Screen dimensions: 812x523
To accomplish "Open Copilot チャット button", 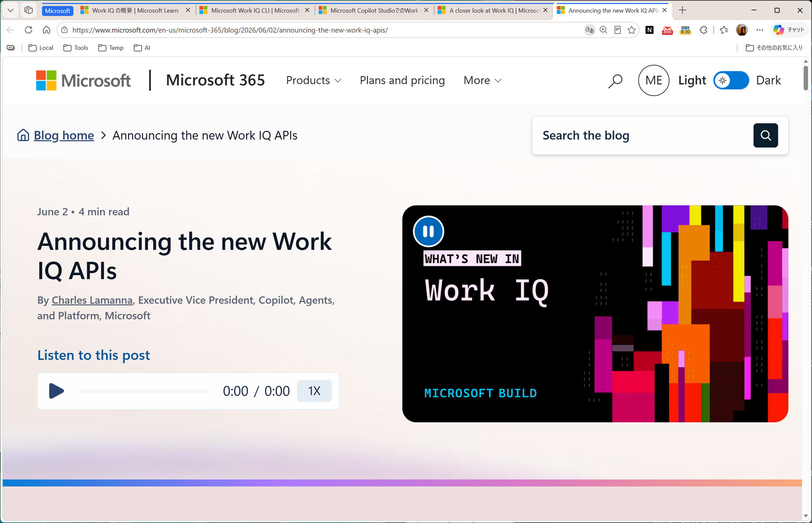I will click(x=789, y=30).
